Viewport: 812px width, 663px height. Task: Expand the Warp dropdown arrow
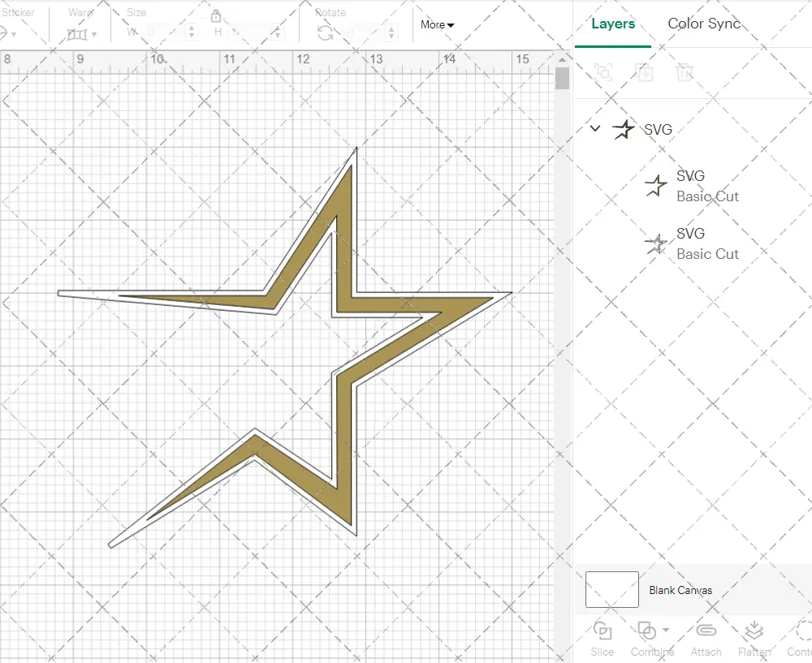(x=94, y=35)
